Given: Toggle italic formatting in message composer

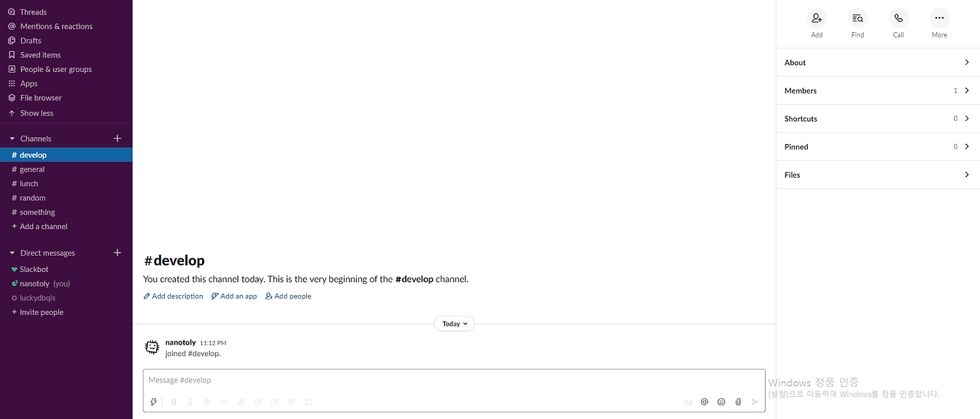Looking at the screenshot, I should (191, 401).
